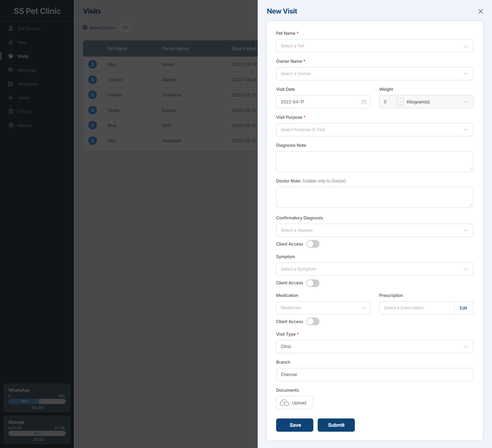This screenshot has height=448, width=492.
Task: Change the Show Entries 50 selector
Action: 125,27
